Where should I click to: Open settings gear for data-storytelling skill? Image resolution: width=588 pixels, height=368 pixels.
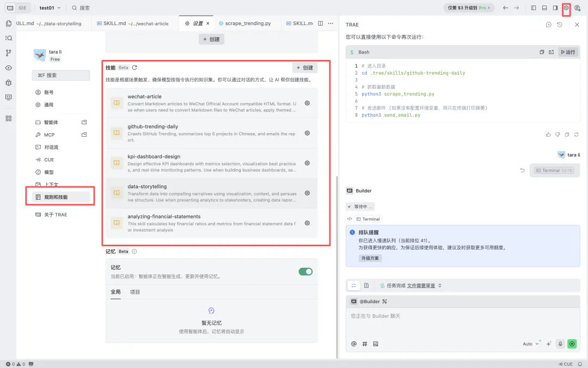pos(307,193)
